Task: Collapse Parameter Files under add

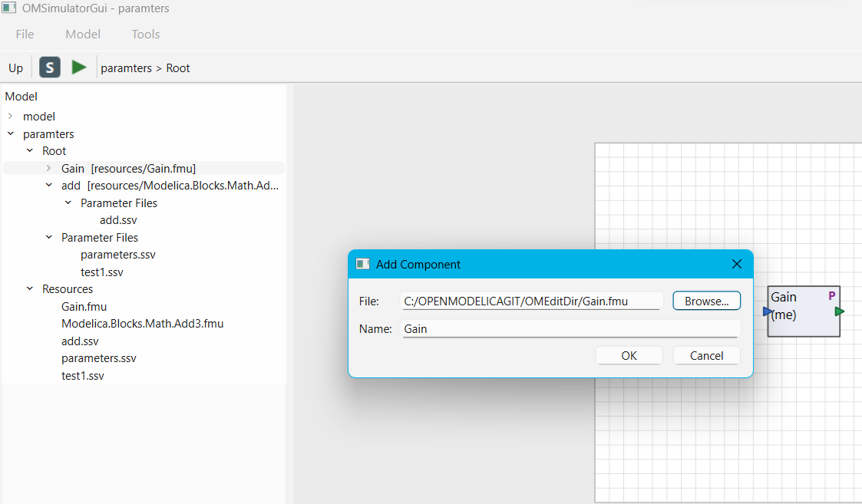Action: (x=68, y=203)
